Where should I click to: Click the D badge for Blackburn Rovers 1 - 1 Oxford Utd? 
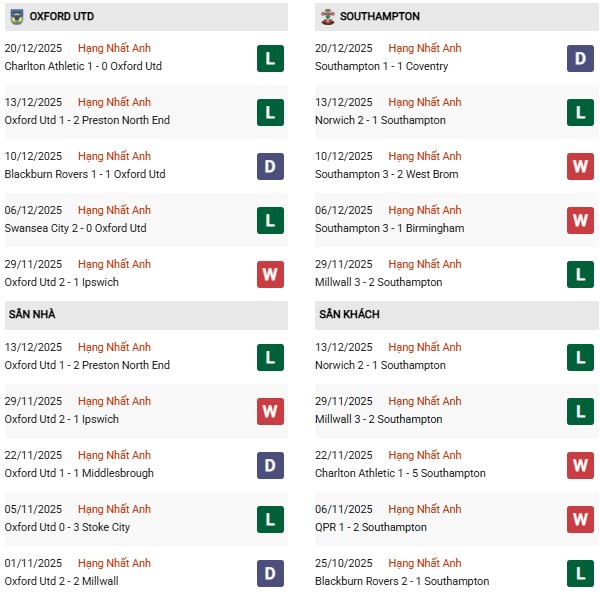[270, 166]
